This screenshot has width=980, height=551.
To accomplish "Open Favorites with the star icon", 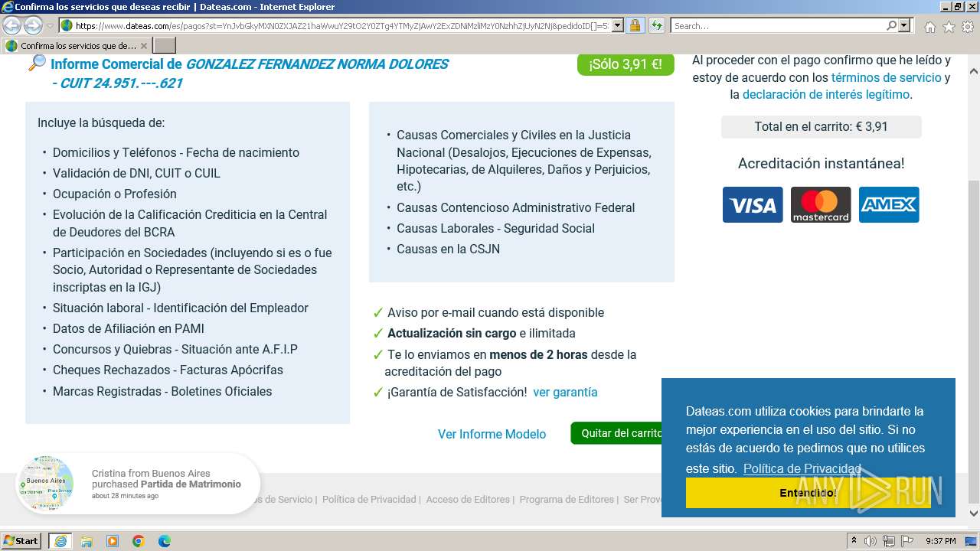I will tap(949, 27).
